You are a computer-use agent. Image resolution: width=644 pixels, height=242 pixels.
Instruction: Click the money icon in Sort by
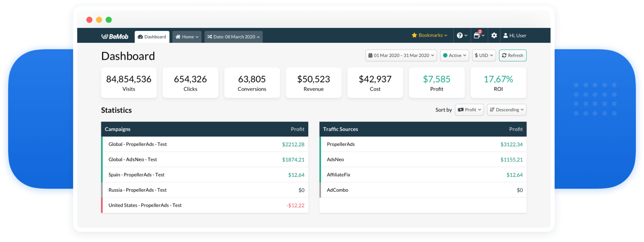click(x=461, y=110)
